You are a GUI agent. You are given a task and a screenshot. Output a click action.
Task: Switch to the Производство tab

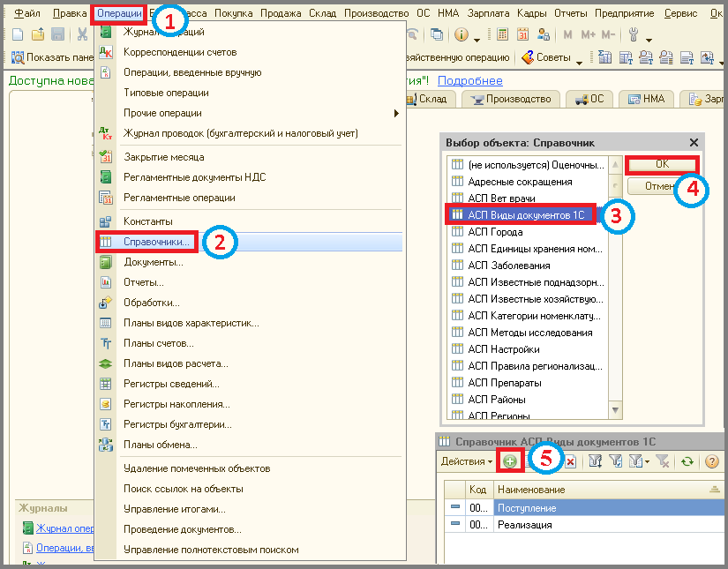[511, 100]
